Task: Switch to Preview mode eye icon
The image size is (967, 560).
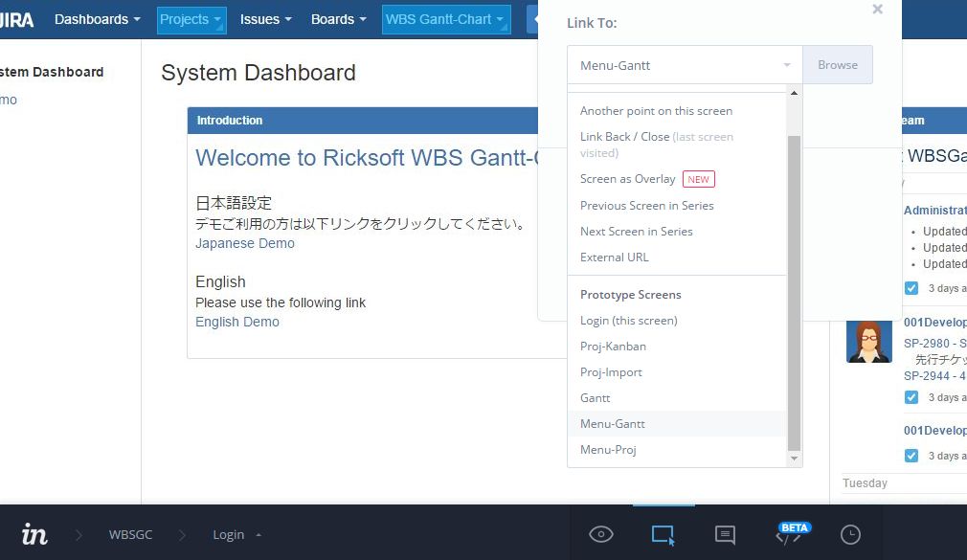Action: click(600, 534)
